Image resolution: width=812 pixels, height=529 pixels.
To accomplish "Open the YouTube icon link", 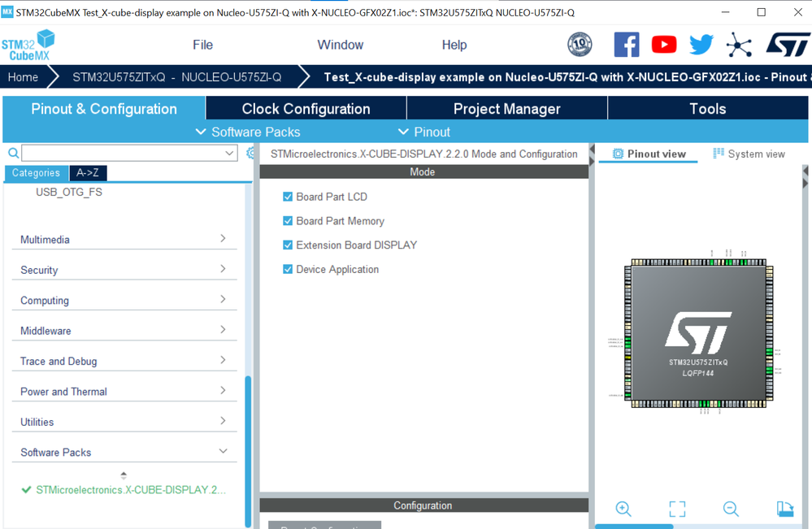I will click(664, 45).
